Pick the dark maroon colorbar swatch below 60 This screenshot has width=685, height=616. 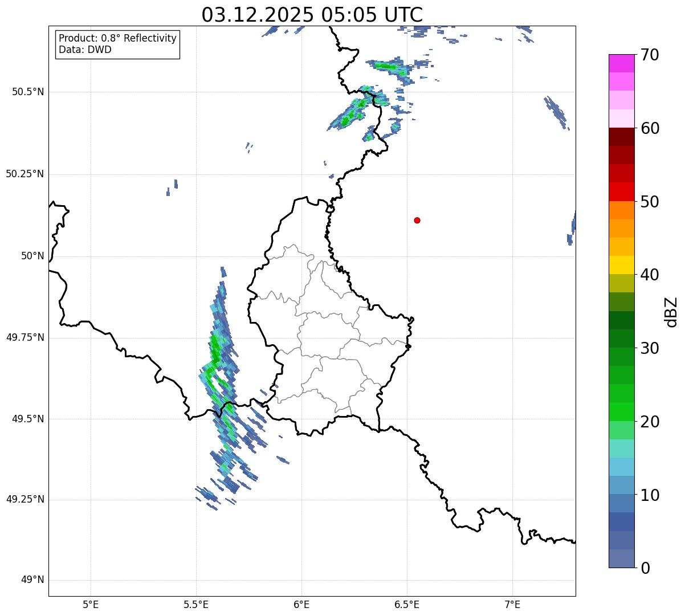coord(621,137)
